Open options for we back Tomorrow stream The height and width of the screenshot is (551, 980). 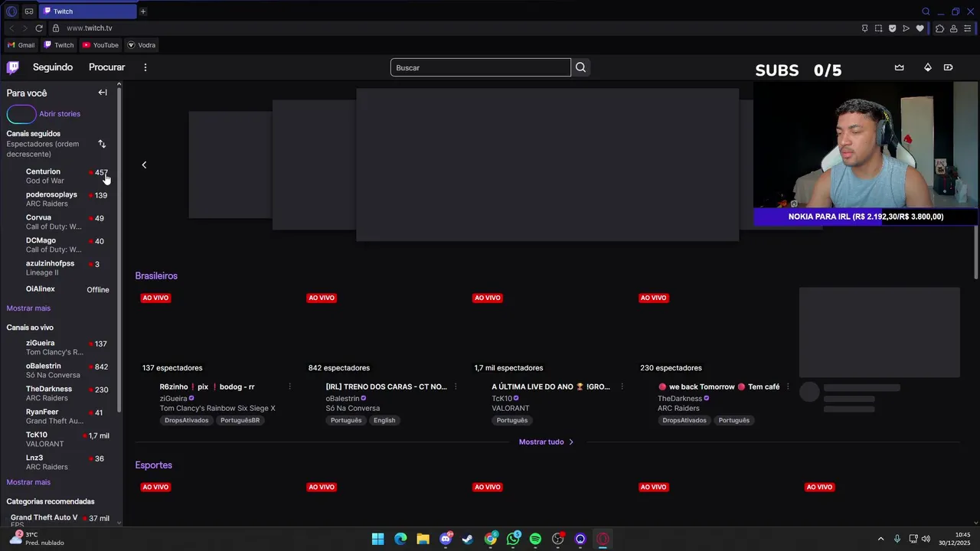point(788,386)
